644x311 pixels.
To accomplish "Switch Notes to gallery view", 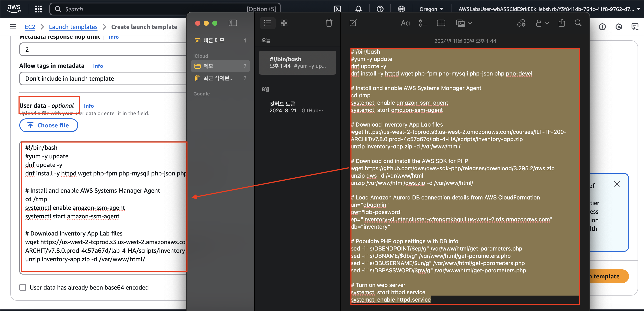I will (x=284, y=23).
